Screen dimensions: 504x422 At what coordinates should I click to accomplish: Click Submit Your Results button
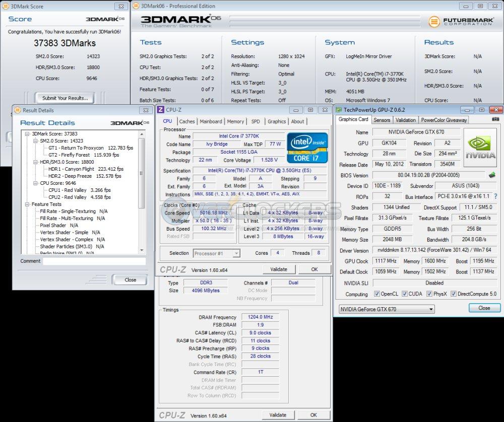click(x=65, y=98)
